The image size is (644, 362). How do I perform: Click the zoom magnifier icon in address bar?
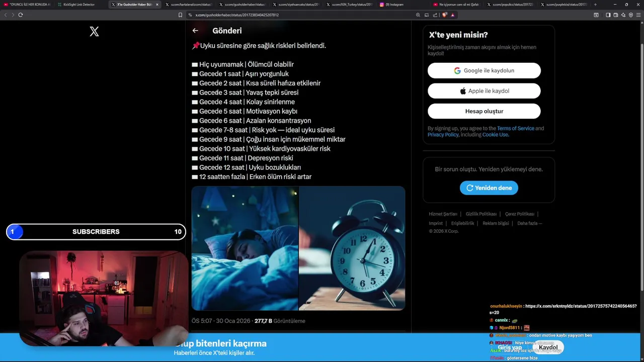418,15
